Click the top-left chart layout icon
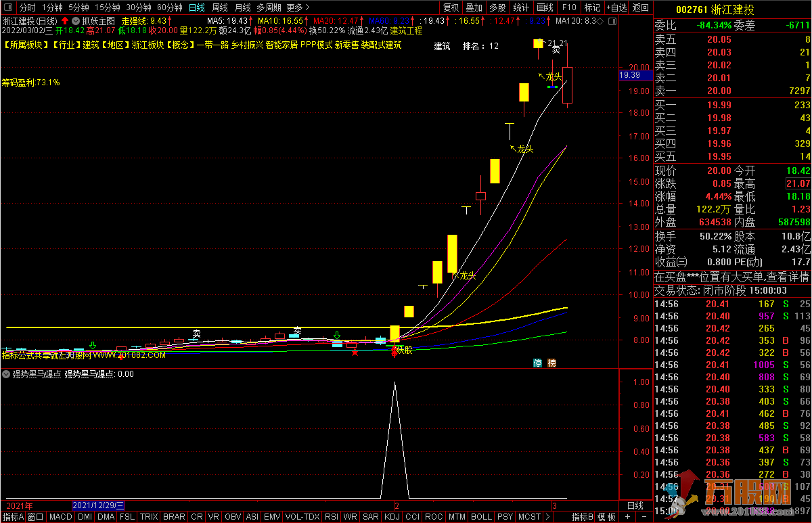 click(x=7, y=7)
